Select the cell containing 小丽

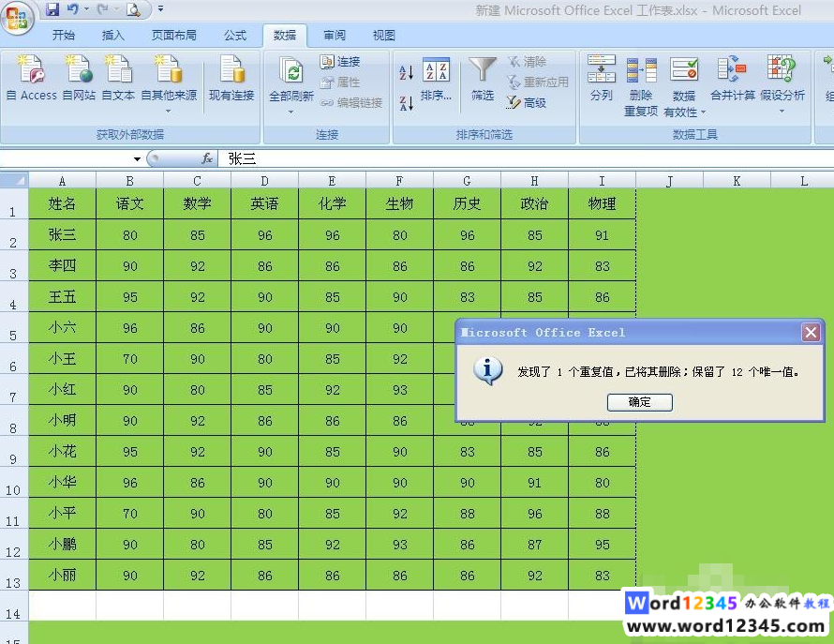(x=62, y=575)
